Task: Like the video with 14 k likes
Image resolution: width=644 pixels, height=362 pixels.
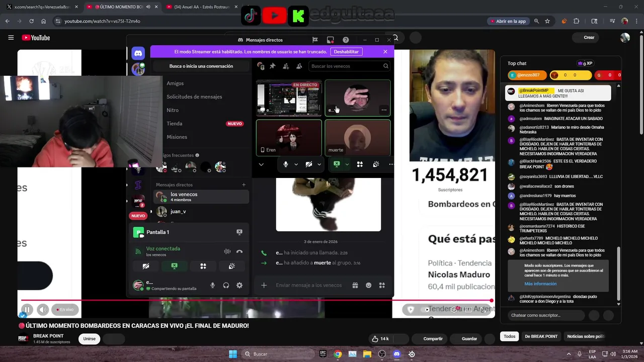Action: [380, 339]
